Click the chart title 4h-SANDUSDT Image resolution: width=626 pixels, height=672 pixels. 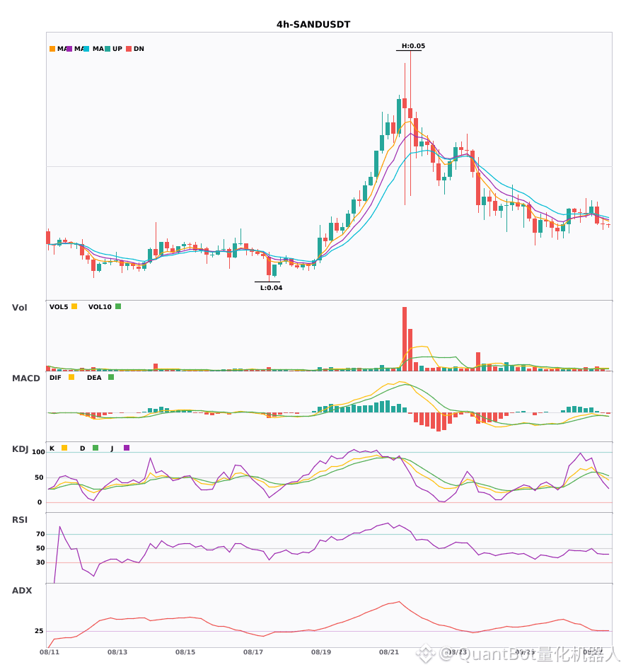click(313, 25)
